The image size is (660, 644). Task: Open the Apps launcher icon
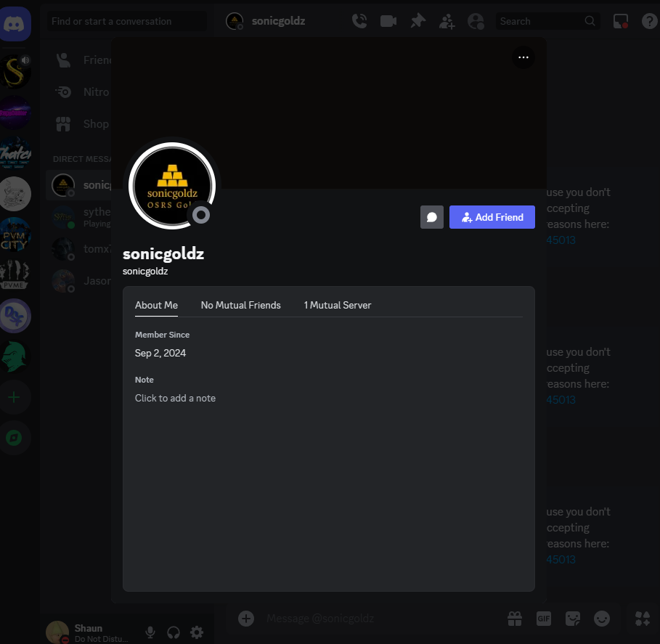pyautogui.click(x=643, y=619)
